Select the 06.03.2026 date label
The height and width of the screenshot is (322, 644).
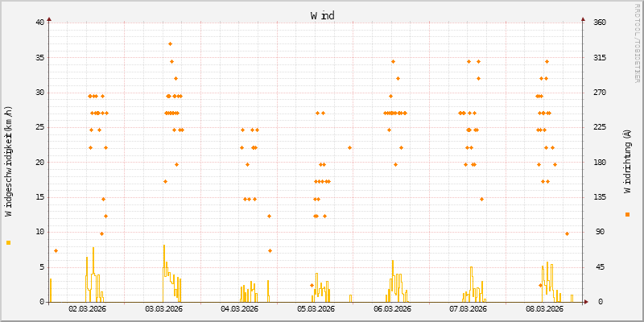(x=392, y=308)
